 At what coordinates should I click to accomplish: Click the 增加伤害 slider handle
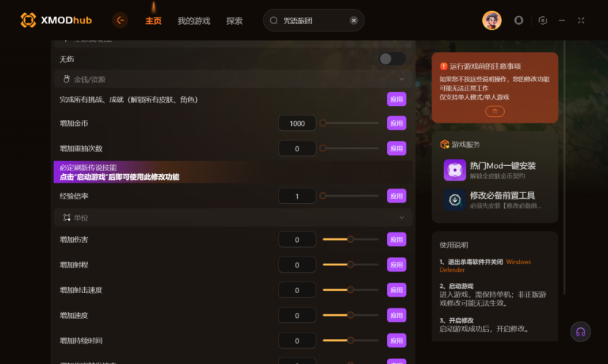350,239
